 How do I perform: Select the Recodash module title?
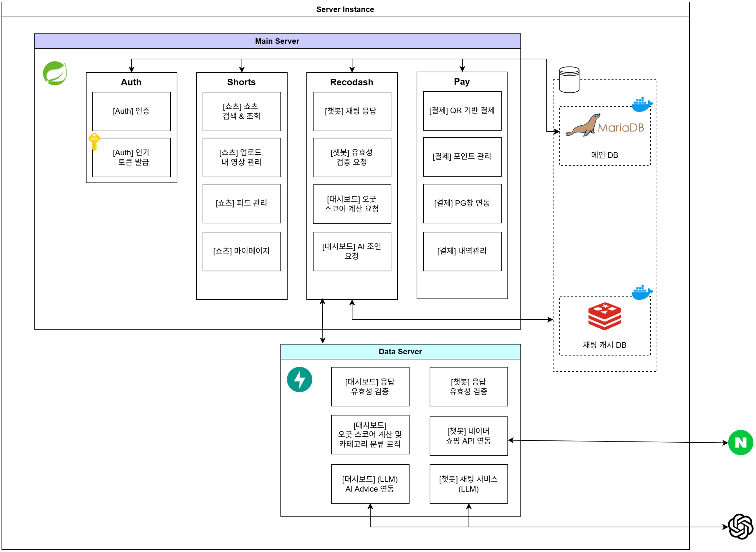(x=351, y=82)
